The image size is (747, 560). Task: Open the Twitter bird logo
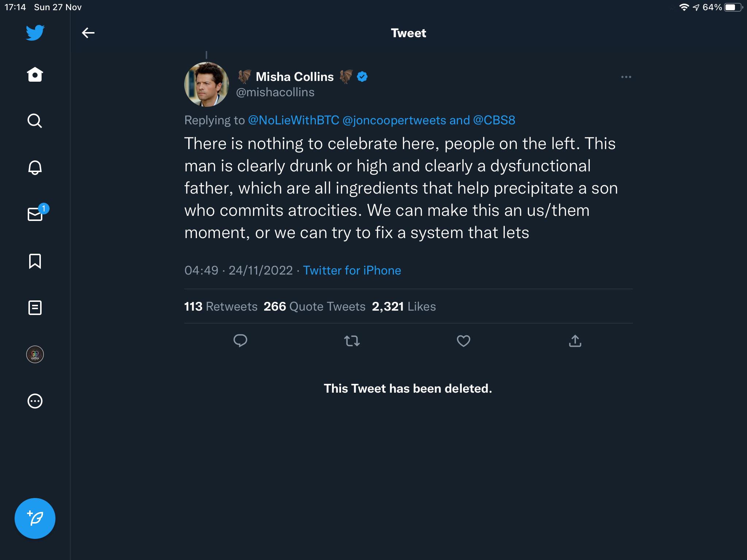pyautogui.click(x=35, y=33)
